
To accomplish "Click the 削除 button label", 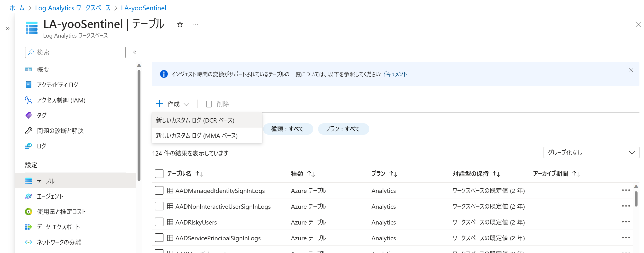I will 223,104.
